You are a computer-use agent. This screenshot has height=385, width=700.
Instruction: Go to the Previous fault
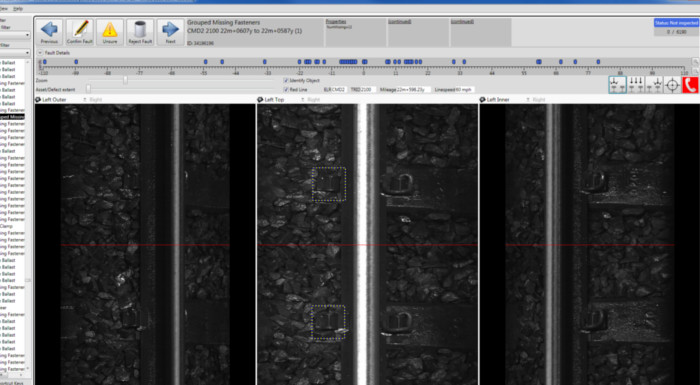pyautogui.click(x=49, y=32)
